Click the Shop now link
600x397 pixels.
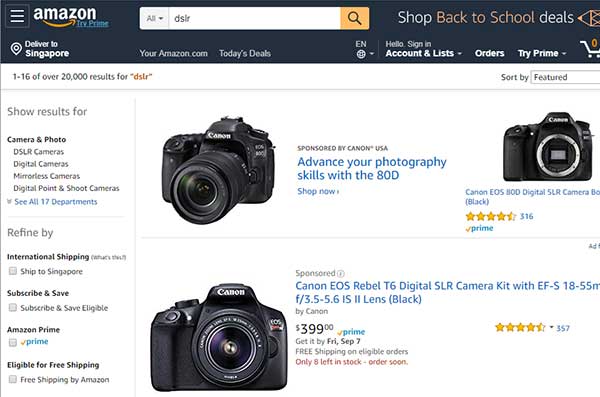pos(318,191)
